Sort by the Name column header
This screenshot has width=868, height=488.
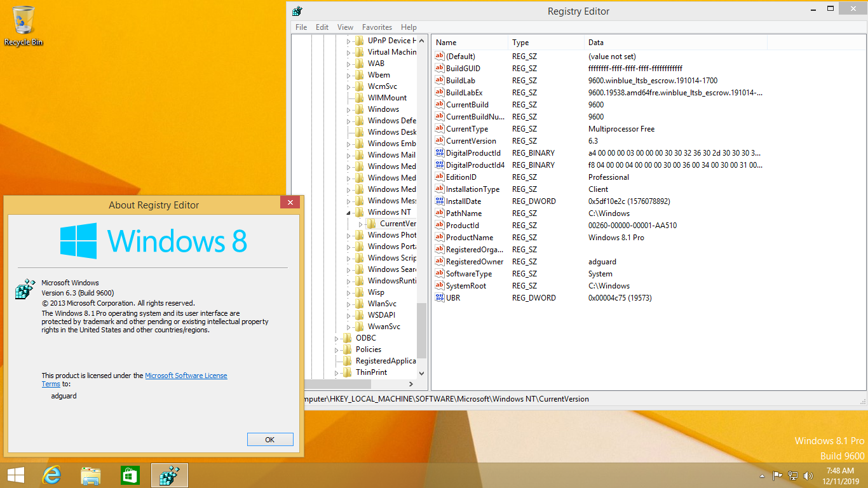coord(470,43)
